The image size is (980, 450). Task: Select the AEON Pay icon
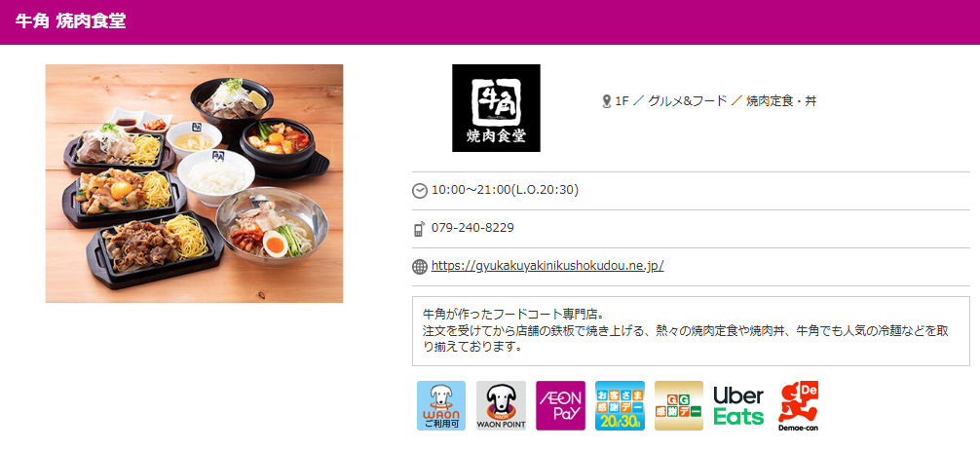click(x=560, y=405)
